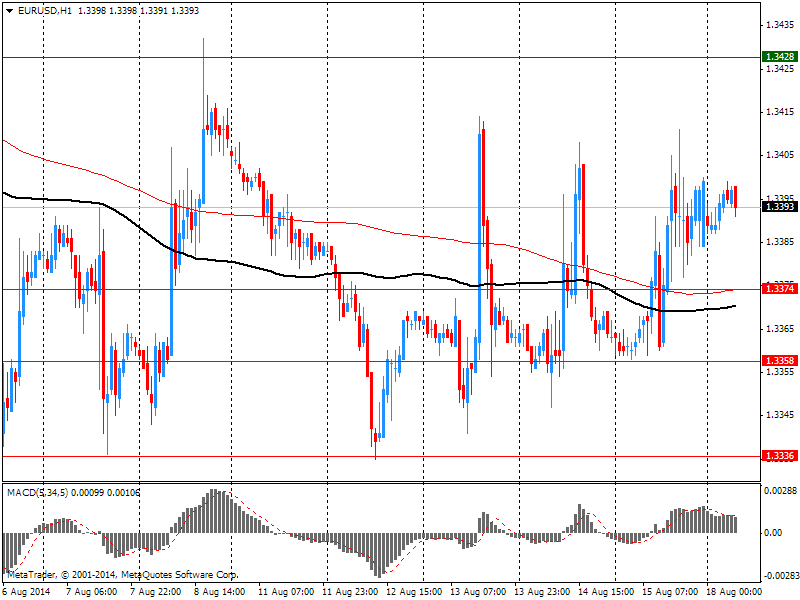Click the 13 Aug 23:00 time label
Viewport: 800px width, 600px height.
pyautogui.click(x=542, y=592)
